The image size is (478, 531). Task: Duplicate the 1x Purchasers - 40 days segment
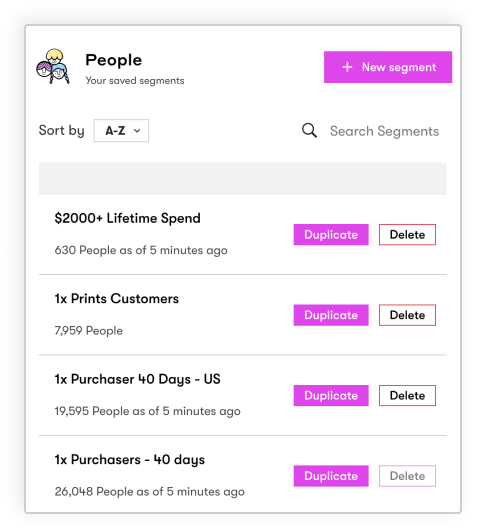click(331, 476)
